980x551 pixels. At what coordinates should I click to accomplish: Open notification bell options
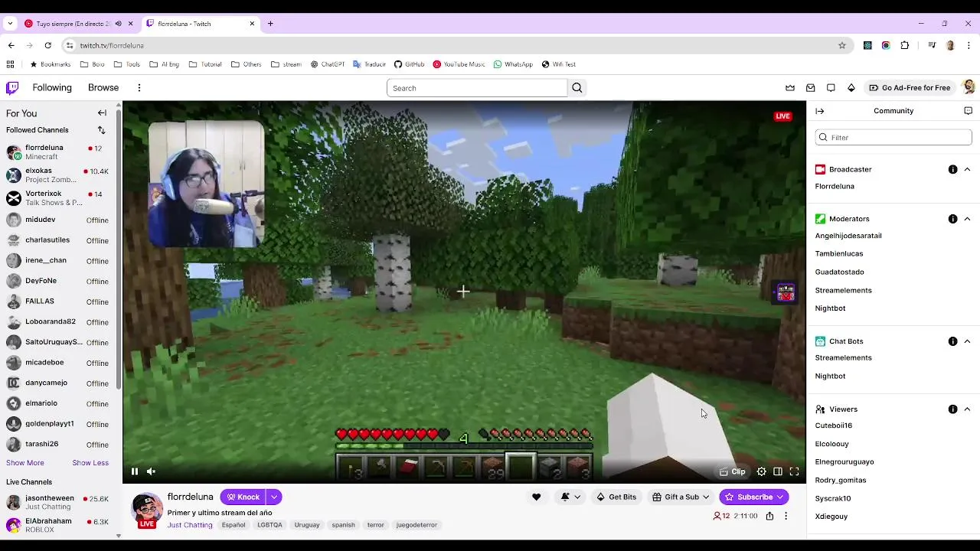[x=570, y=497]
